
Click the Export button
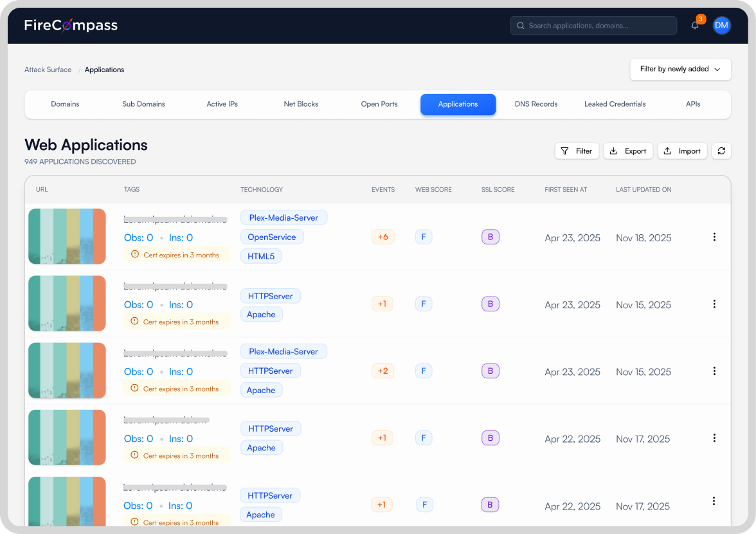point(628,151)
